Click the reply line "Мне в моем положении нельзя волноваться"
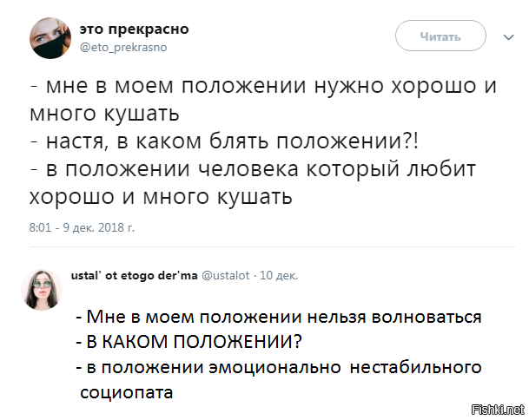The image size is (529, 420). click(x=278, y=317)
